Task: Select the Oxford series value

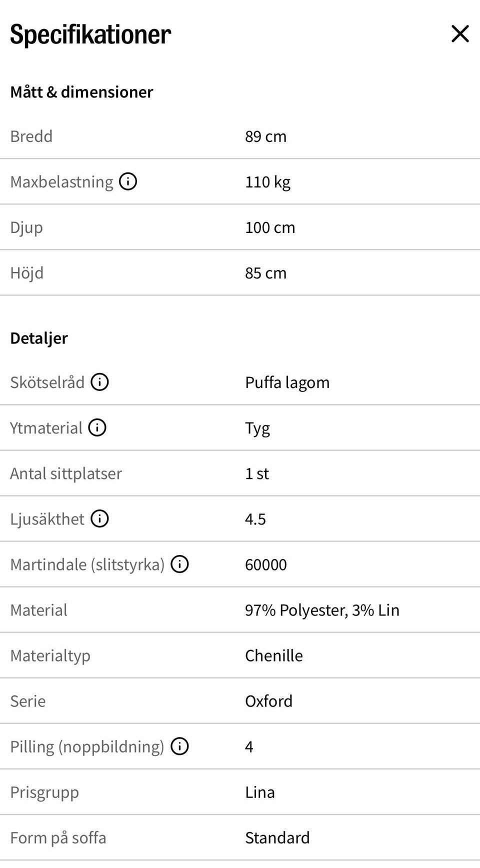Action: 268,701
